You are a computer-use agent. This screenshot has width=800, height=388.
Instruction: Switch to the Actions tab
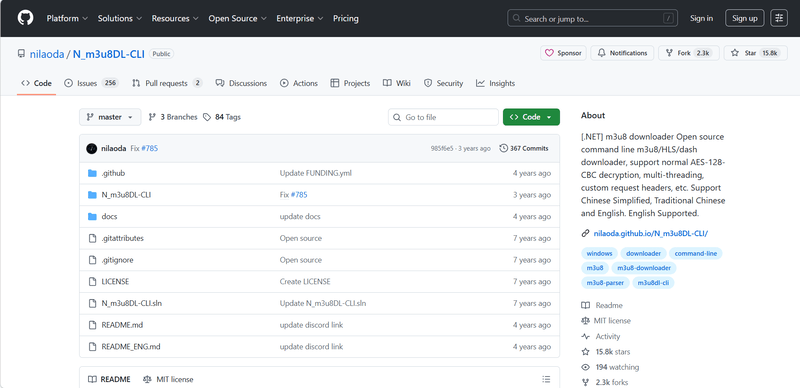point(299,83)
